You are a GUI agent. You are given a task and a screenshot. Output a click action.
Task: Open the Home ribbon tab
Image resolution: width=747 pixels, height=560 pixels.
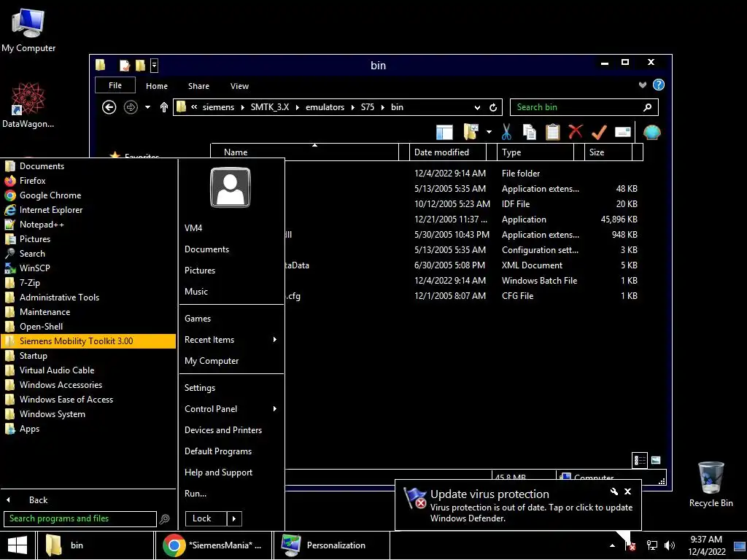pos(157,86)
